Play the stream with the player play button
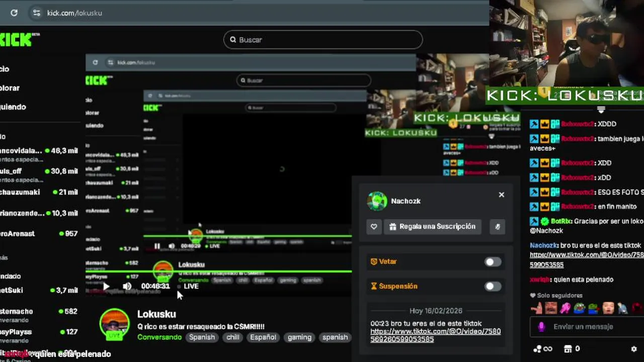The height and width of the screenshot is (362, 644). 106,286
